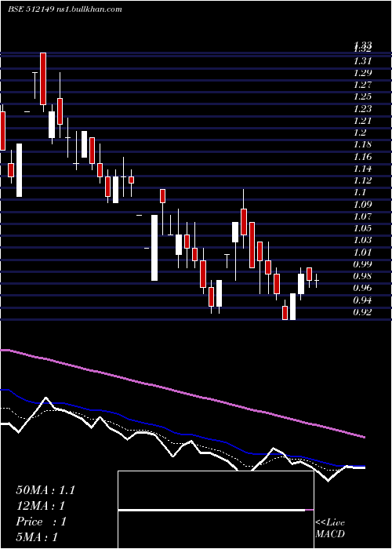This screenshot has height=549, width=392.
Task: Click the 1.23 price axis label
Action: [362, 109]
